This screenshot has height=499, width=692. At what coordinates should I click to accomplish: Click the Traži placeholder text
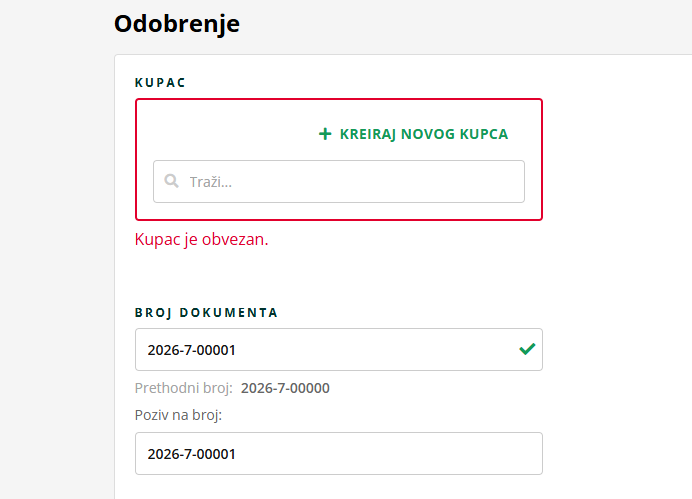210,182
